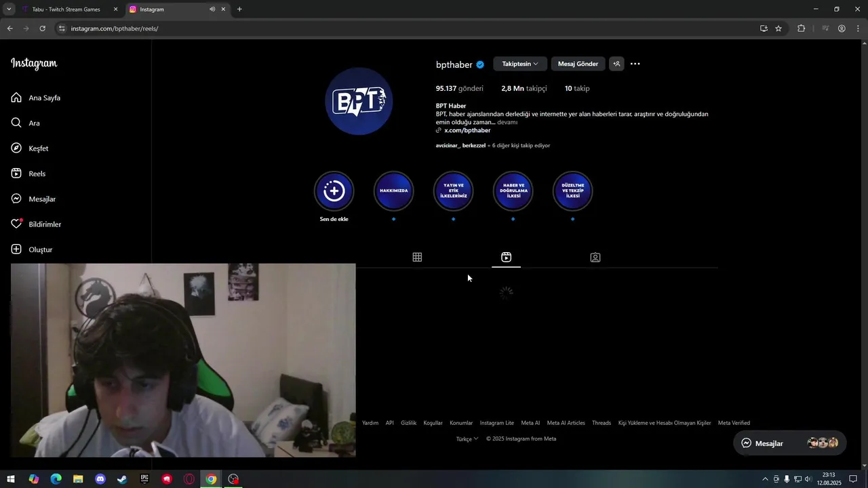
Task: Click Meta Verified footer link
Action: click(x=734, y=423)
